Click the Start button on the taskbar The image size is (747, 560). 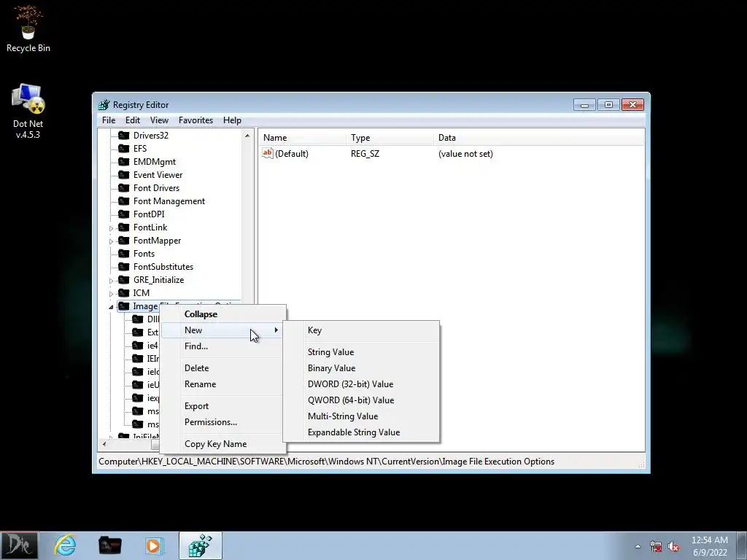click(20, 545)
